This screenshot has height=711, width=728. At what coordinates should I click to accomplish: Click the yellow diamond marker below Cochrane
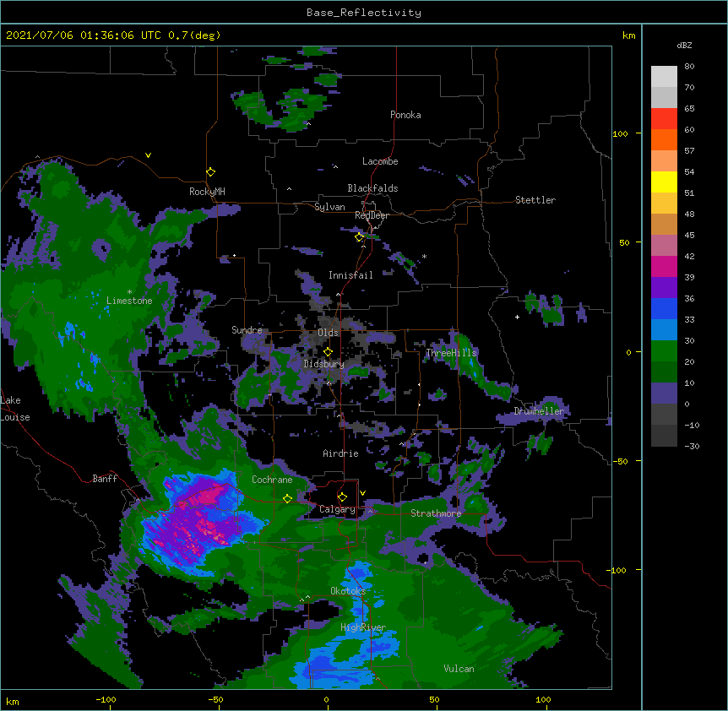coord(287,498)
